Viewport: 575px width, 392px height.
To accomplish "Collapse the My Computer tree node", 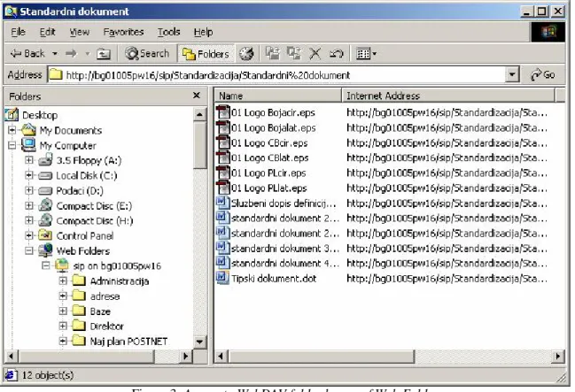I will pos(12,145).
